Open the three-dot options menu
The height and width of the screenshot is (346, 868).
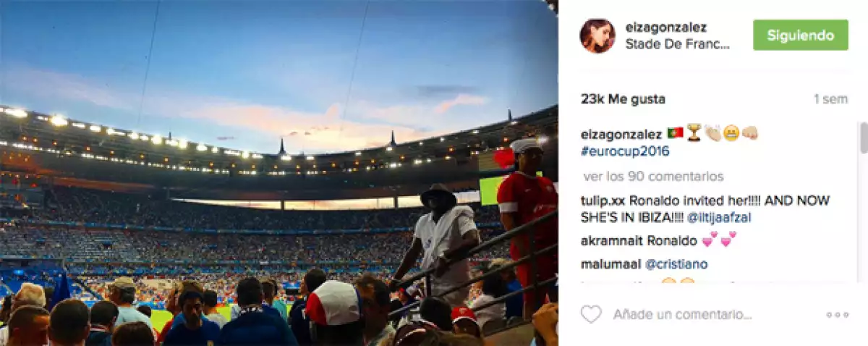(837, 315)
